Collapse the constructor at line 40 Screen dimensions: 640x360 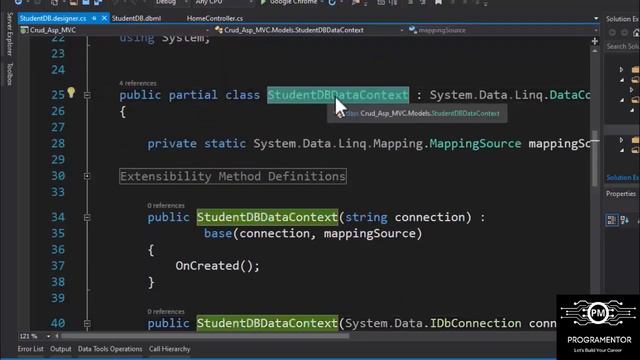pyautogui.click(x=87, y=324)
